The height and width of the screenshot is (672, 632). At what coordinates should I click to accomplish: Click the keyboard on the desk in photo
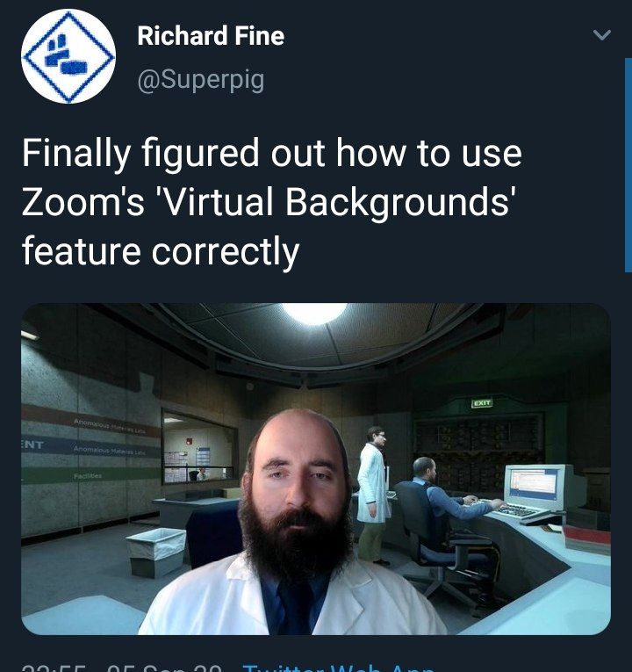tap(519, 511)
